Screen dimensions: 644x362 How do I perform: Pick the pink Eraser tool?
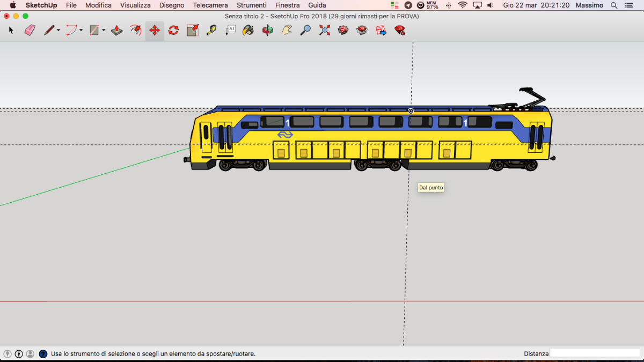[30, 31]
